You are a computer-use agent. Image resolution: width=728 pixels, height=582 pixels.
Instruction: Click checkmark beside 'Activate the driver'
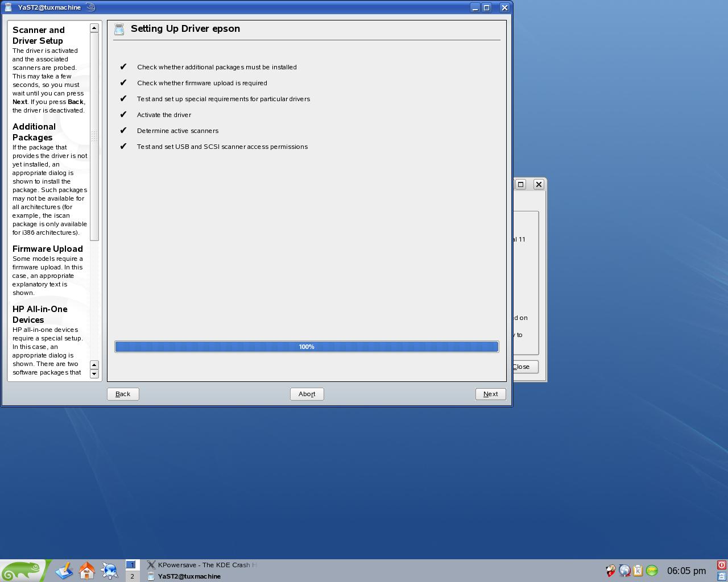pos(123,114)
